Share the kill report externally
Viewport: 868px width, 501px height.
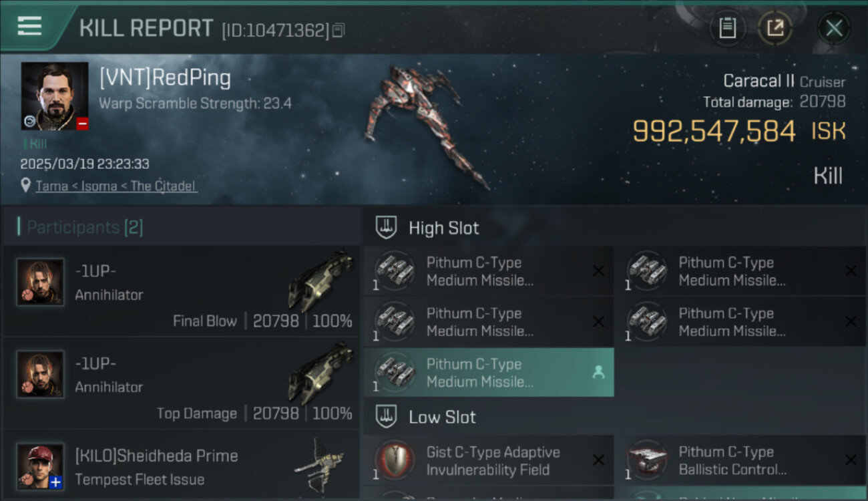775,28
